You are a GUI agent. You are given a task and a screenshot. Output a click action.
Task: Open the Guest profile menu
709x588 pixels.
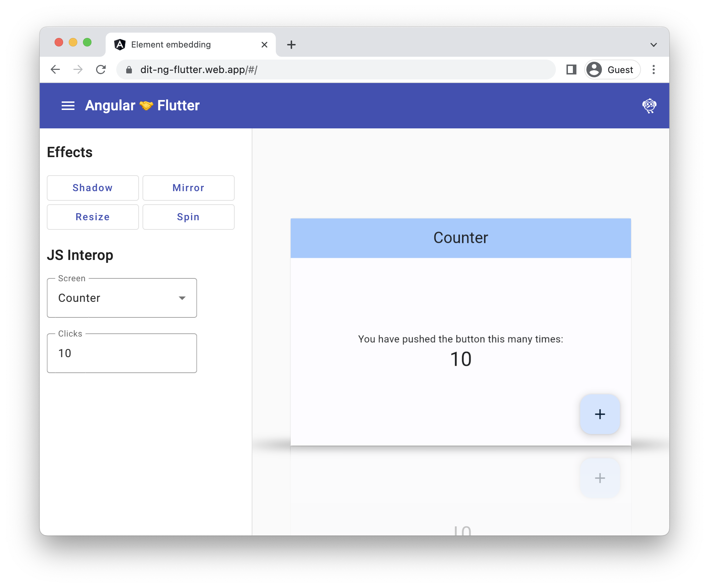pyautogui.click(x=612, y=70)
